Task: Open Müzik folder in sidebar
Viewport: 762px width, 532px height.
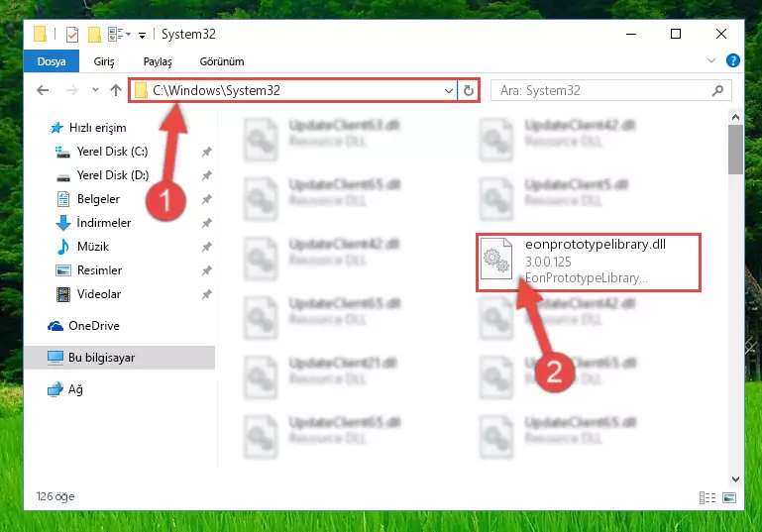Action: point(82,247)
